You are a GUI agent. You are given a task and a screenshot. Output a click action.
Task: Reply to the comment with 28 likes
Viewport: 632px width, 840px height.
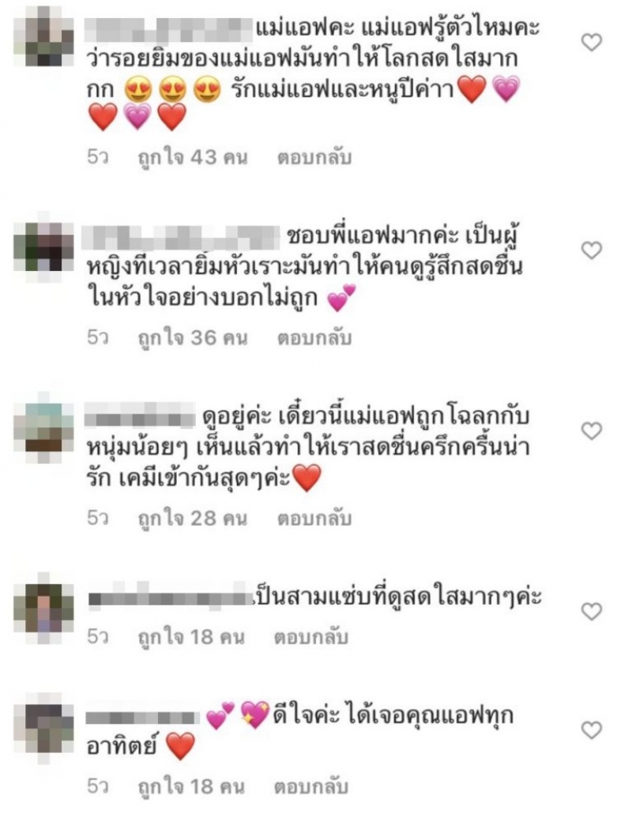tap(314, 518)
